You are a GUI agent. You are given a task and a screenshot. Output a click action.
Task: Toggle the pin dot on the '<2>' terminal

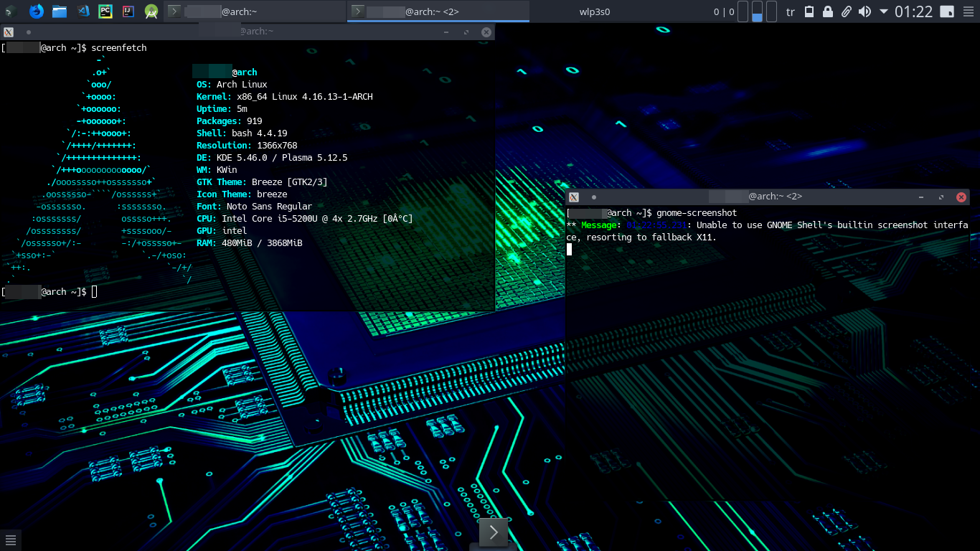(593, 197)
